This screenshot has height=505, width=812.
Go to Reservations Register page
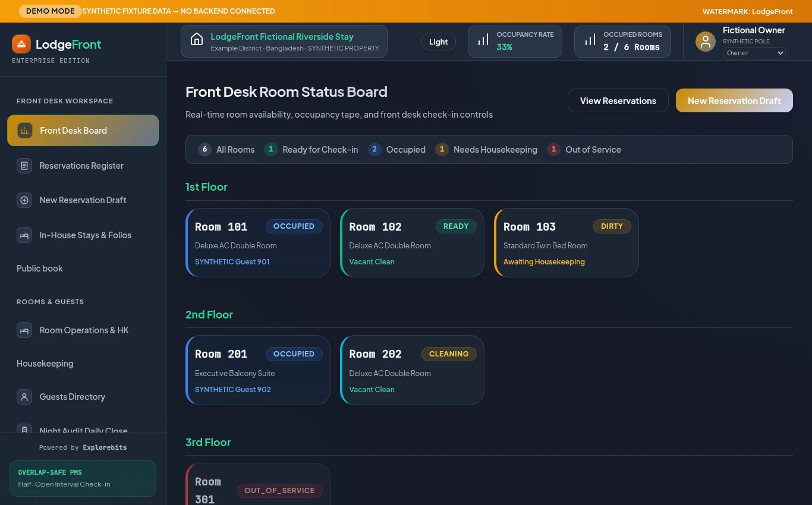coord(83,166)
